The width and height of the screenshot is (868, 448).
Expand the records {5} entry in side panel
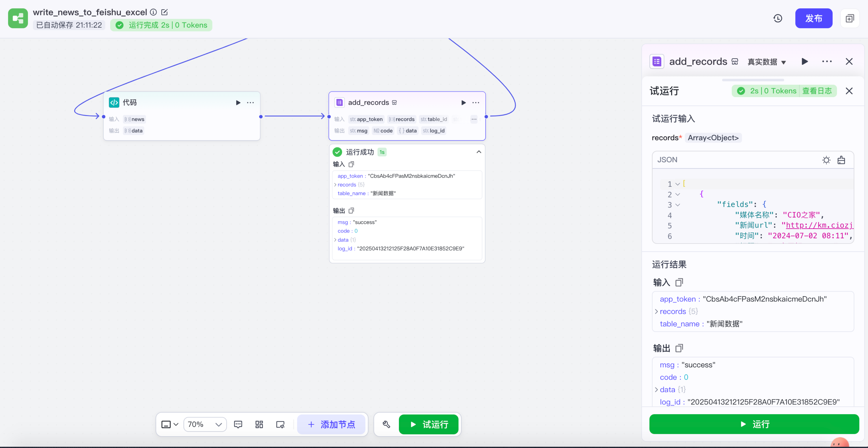click(x=656, y=312)
